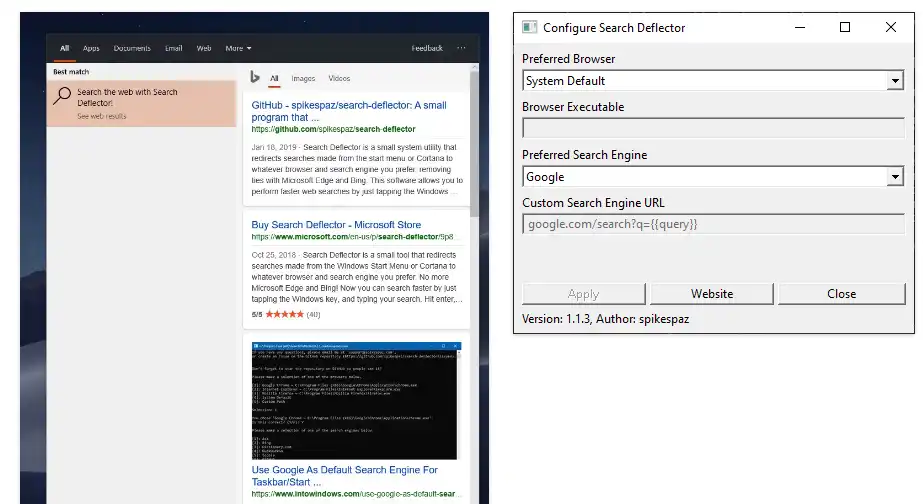Open the three-dots options menu in search panel
The width and height of the screenshot is (923, 504).
462,48
